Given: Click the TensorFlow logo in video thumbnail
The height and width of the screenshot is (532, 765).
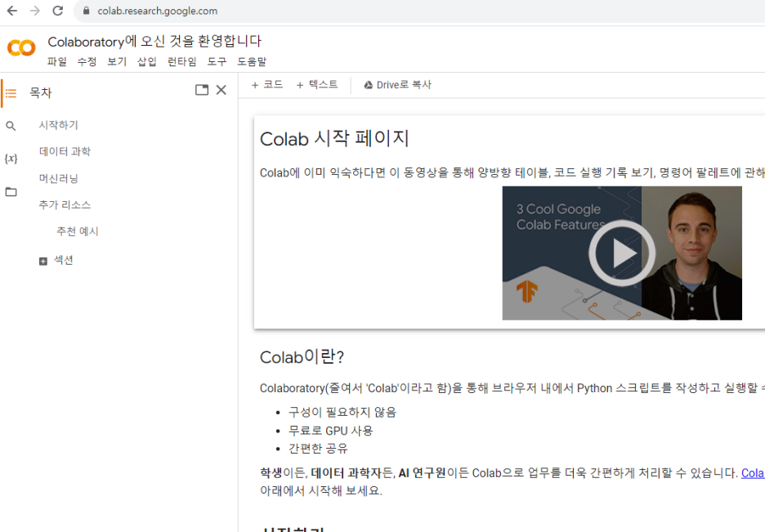Looking at the screenshot, I should [527, 292].
